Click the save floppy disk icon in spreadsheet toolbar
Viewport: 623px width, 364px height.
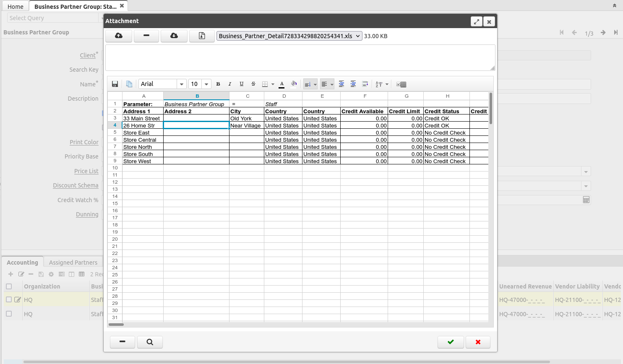(115, 84)
